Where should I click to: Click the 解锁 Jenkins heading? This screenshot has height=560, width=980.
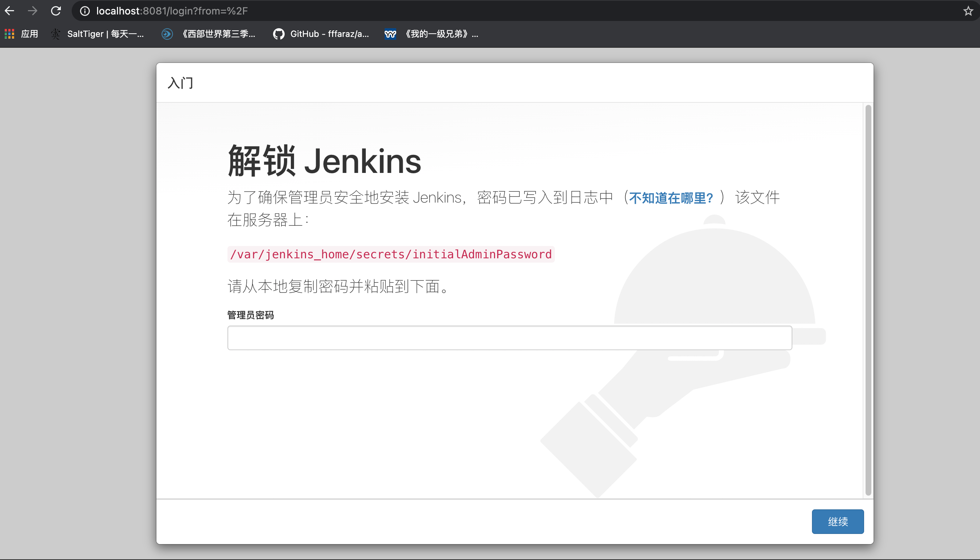click(x=324, y=161)
